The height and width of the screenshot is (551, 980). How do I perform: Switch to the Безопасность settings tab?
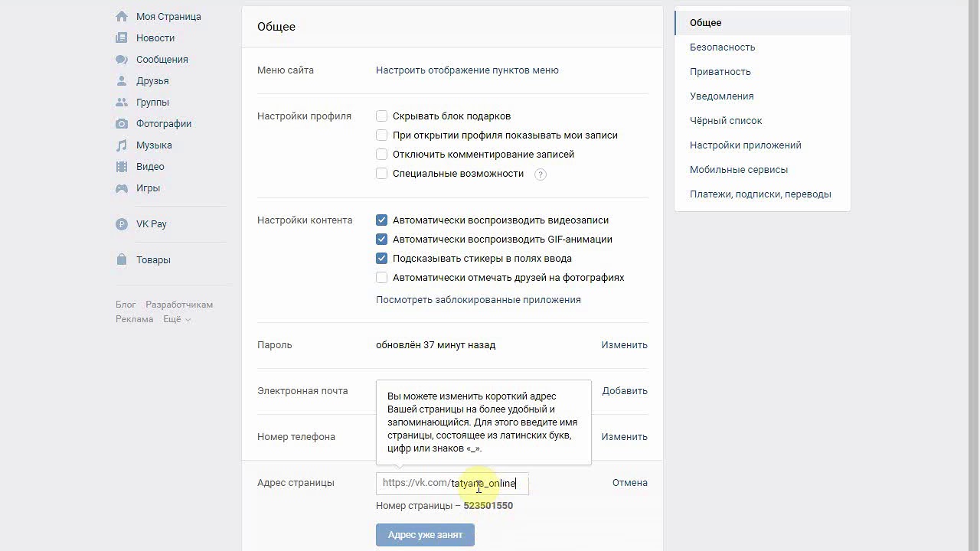pos(722,47)
